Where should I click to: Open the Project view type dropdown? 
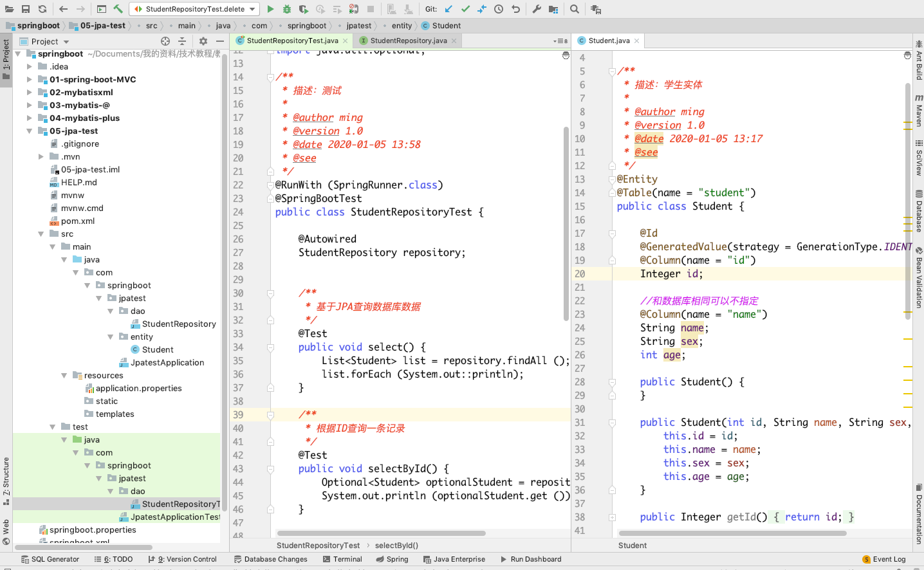coord(45,41)
